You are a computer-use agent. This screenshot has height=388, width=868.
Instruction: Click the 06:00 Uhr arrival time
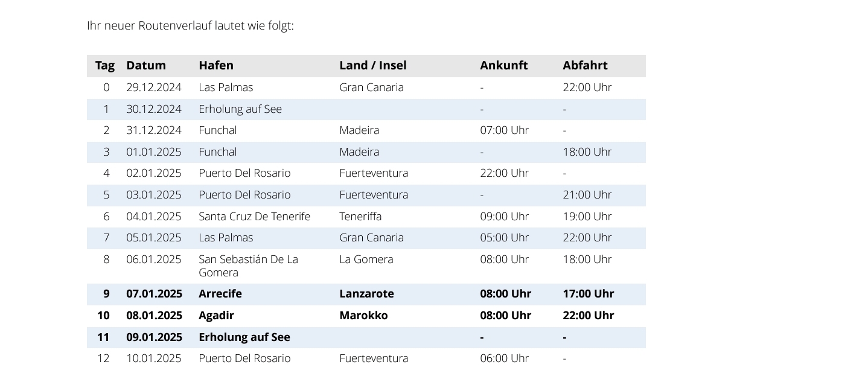tap(505, 358)
